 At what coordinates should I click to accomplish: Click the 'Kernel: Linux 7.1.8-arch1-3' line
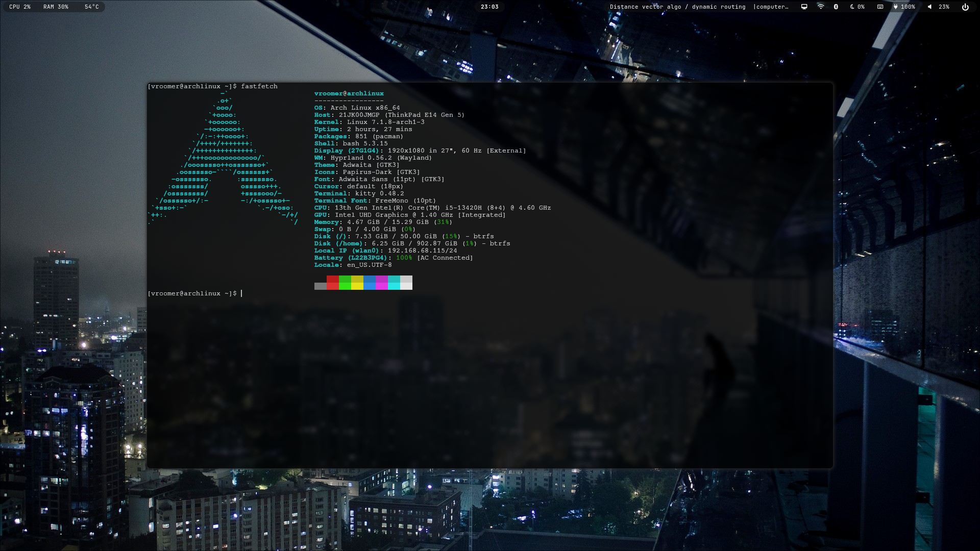coord(370,122)
